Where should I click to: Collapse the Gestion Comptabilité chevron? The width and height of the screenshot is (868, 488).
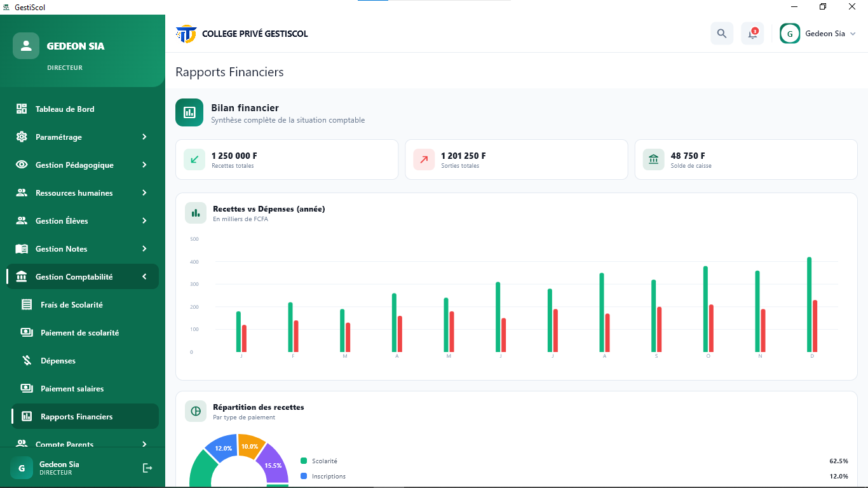tap(144, 276)
